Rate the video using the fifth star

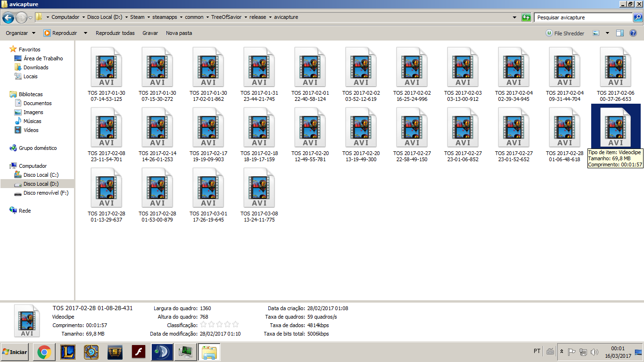[x=236, y=325]
